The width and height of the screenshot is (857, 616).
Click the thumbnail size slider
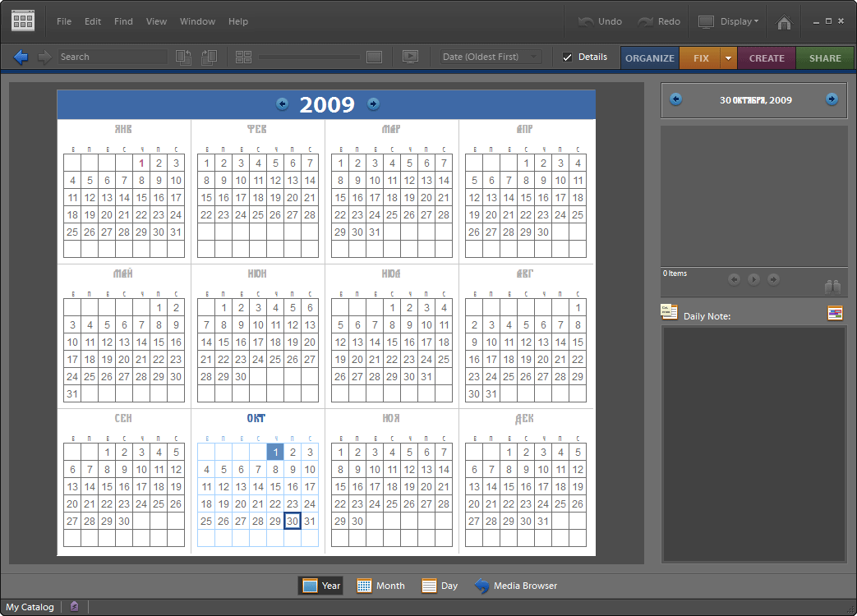coord(309,57)
